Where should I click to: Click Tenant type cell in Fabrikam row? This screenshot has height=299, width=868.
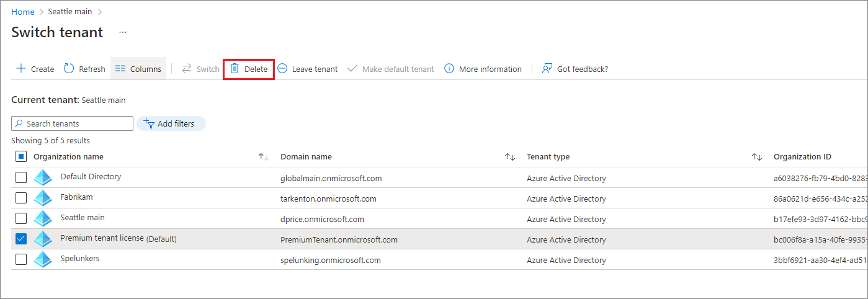[x=566, y=199]
